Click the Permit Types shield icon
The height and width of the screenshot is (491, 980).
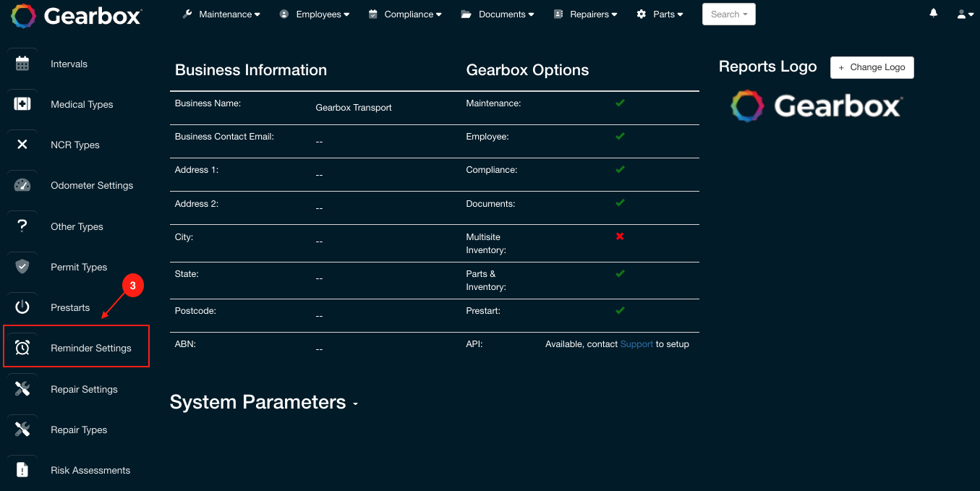[22, 266]
